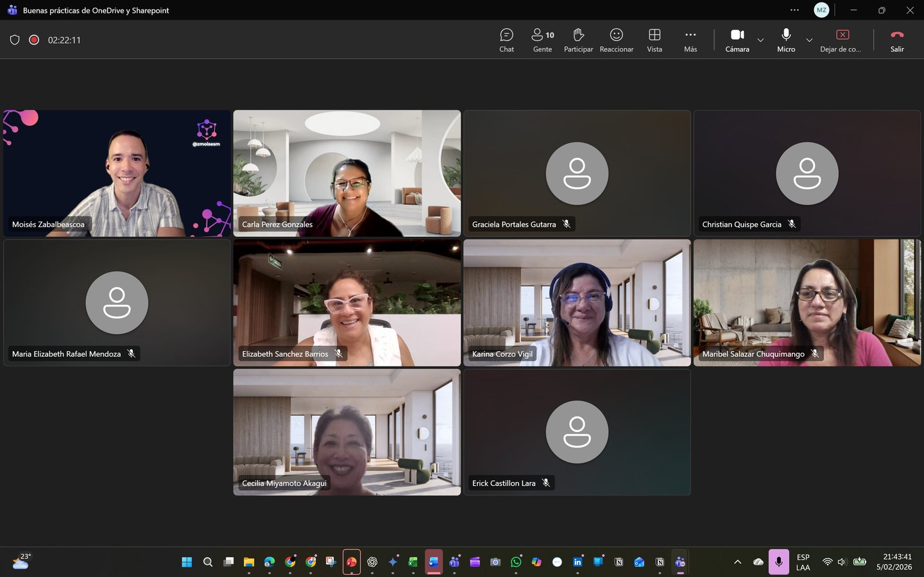The image size is (924, 577).
Task: Open Windows Search from the taskbar
Action: pyautogui.click(x=208, y=562)
